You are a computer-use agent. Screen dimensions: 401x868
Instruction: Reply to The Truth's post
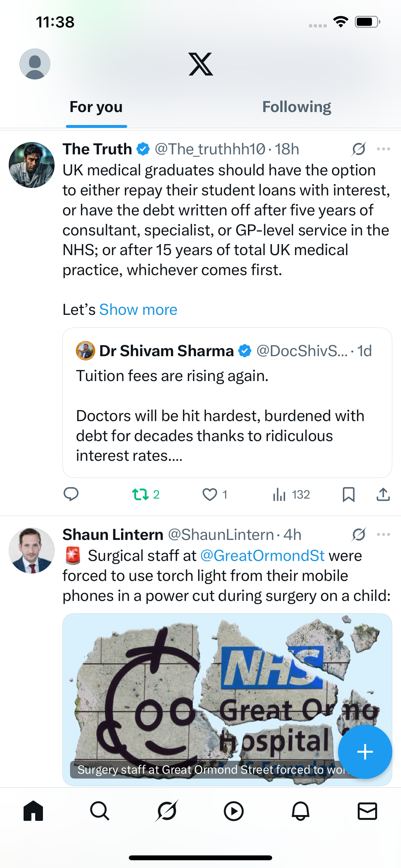click(x=71, y=494)
